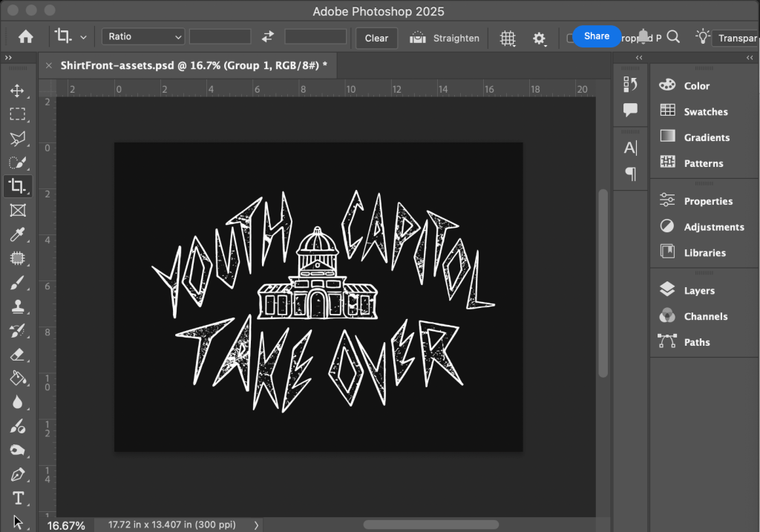Toggle the Delete Cropped Pixels checkbox
The width and height of the screenshot is (760, 532).
(x=570, y=38)
